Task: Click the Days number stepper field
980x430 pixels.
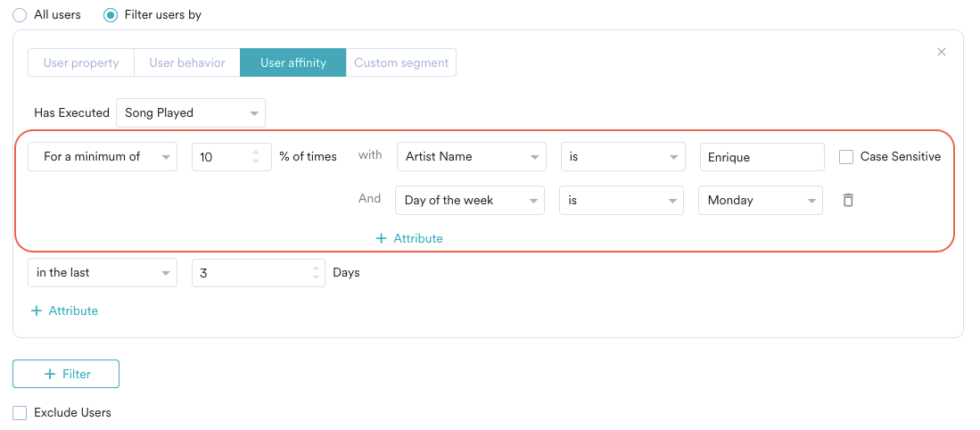Action: click(x=251, y=273)
